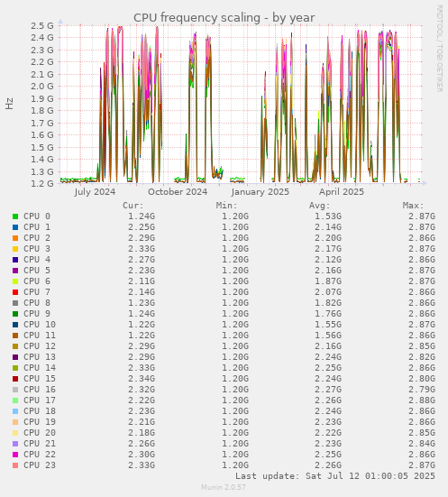
Task: Click the CPU 18 light blue legend swatch
Action: 15,411
